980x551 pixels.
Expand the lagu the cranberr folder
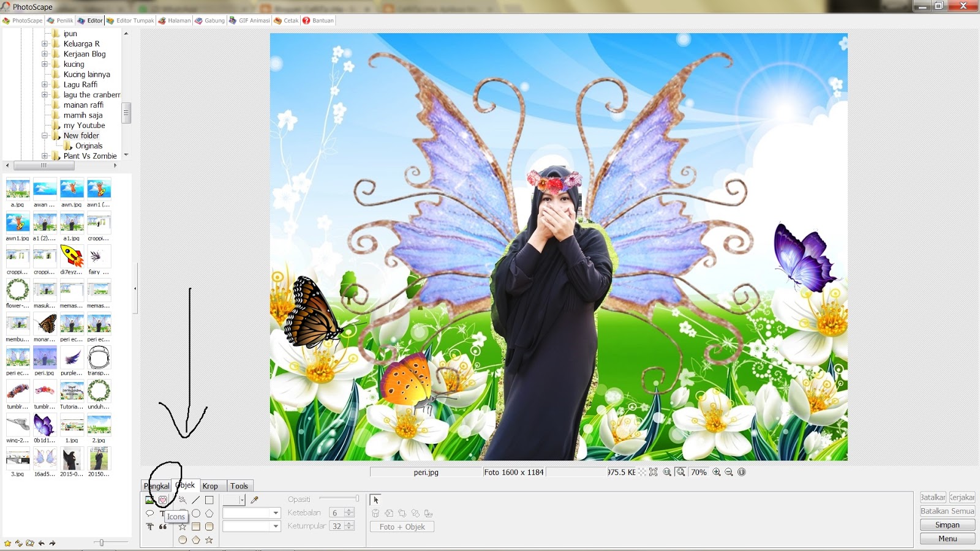(x=44, y=94)
